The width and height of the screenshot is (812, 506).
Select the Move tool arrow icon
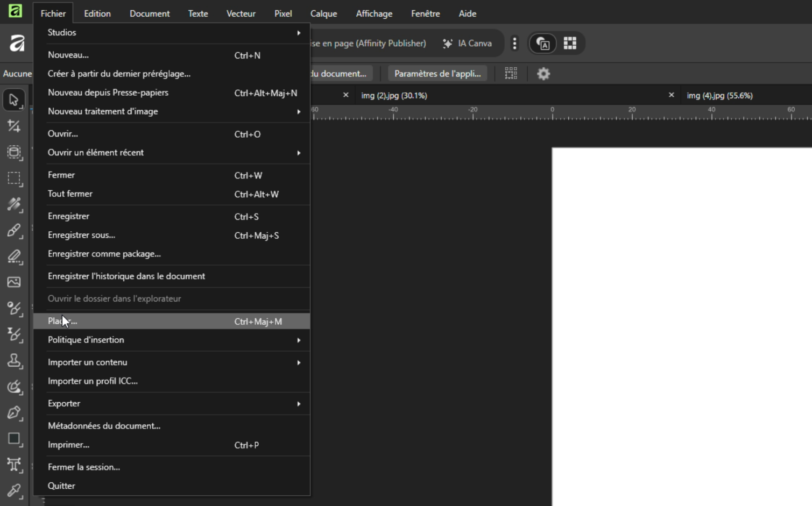[14, 100]
